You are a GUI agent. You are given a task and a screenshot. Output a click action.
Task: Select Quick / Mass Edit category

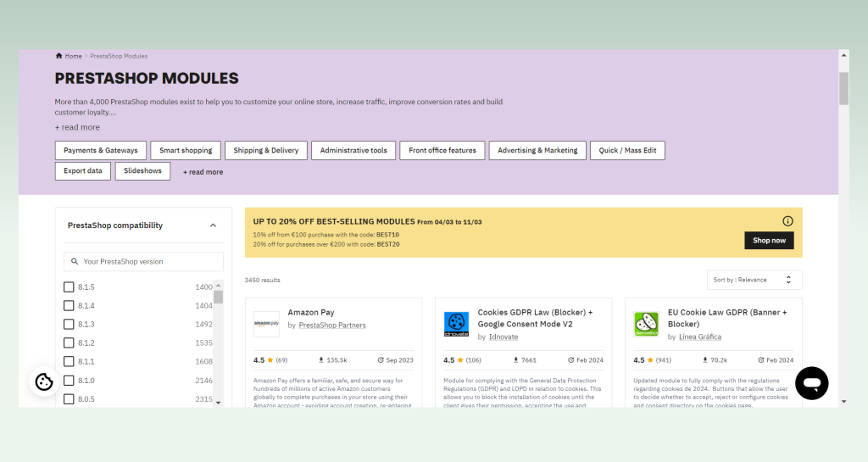pos(628,151)
